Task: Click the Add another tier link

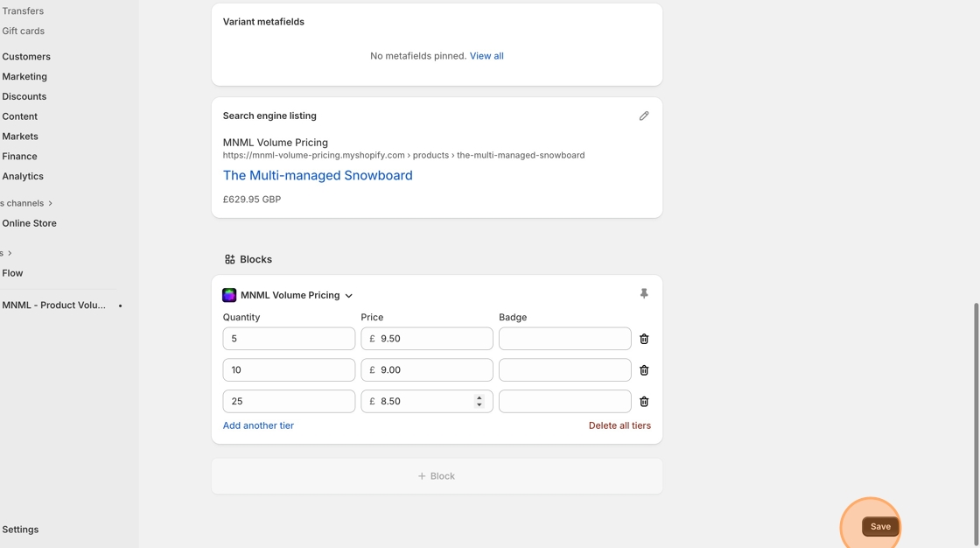Action: pyautogui.click(x=258, y=425)
